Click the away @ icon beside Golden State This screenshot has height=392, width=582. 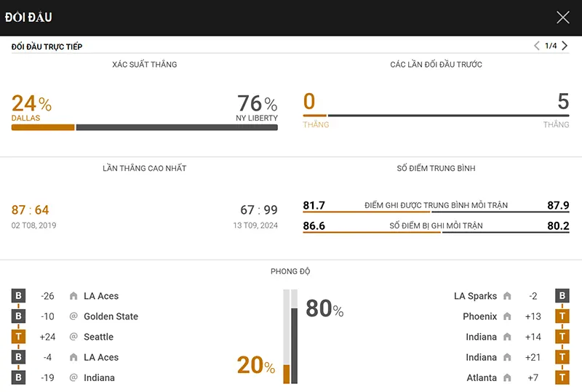[x=73, y=316]
